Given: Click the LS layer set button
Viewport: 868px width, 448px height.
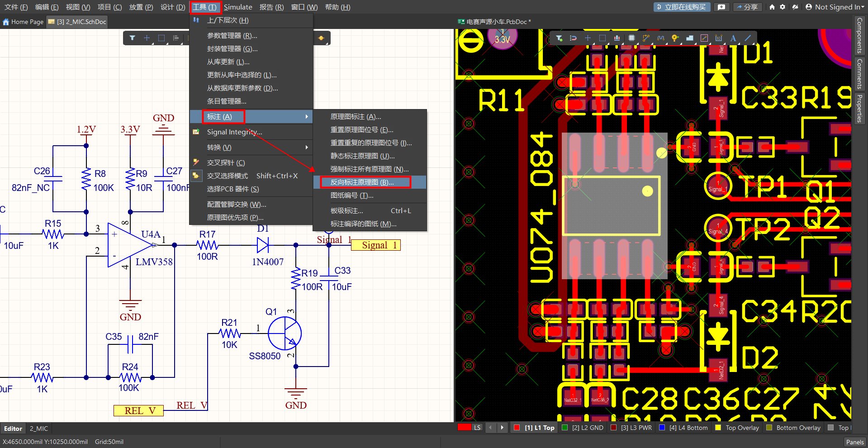Looking at the screenshot, I should [x=477, y=428].
